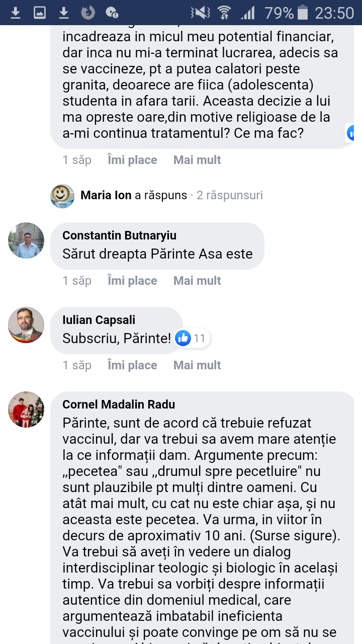Image resolution: width=362 pixels, height=644 pixels.
Task: Open Iulian Capsali's profile picture
Action: [26, 325]
